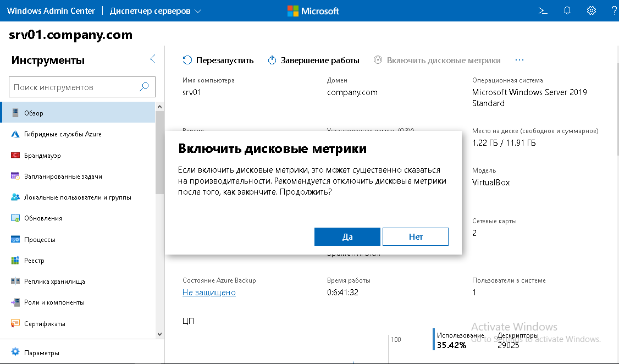Click the search magnifier icon

(143, 86)
